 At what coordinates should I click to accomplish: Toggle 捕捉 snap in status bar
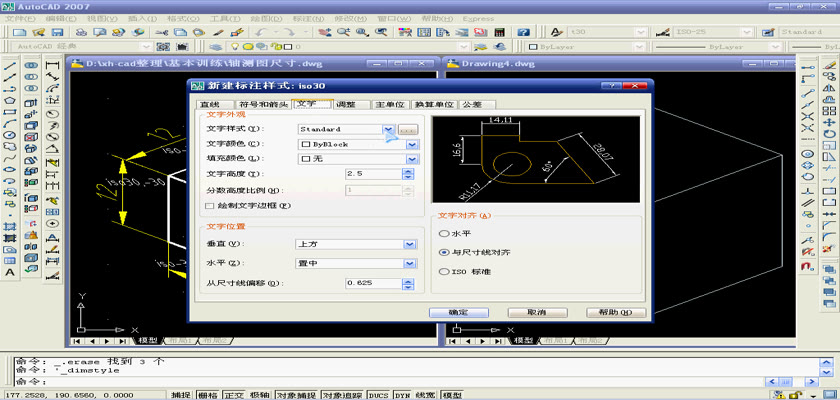181,395
